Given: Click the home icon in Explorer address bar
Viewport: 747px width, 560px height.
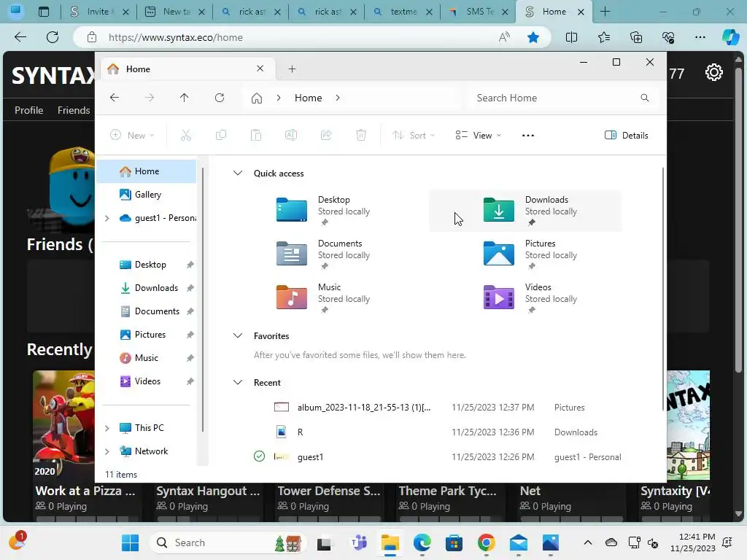Looking at the screenshot, I should pyautogui.click(x=257, y=98).
